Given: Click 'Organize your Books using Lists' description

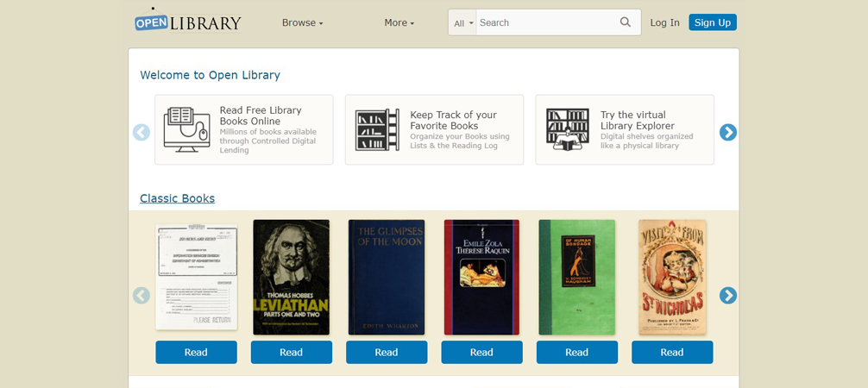Looking at the screenshot, I should [x=460, y=141].
